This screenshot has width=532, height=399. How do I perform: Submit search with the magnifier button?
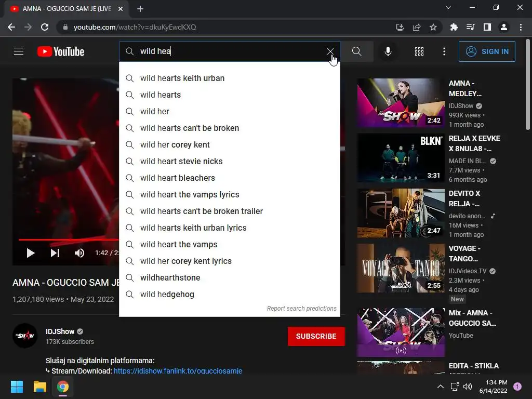(x=356, y=51)
